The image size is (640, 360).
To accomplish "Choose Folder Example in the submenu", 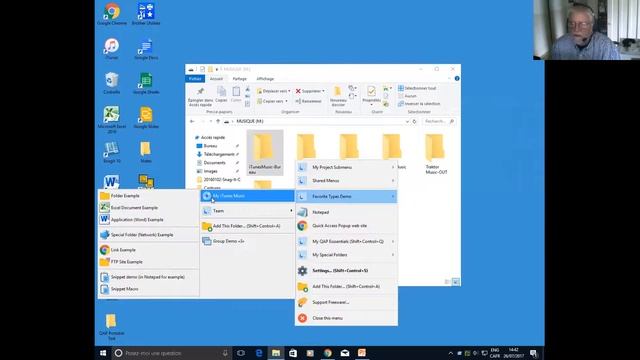I will [x=149, y=196].
